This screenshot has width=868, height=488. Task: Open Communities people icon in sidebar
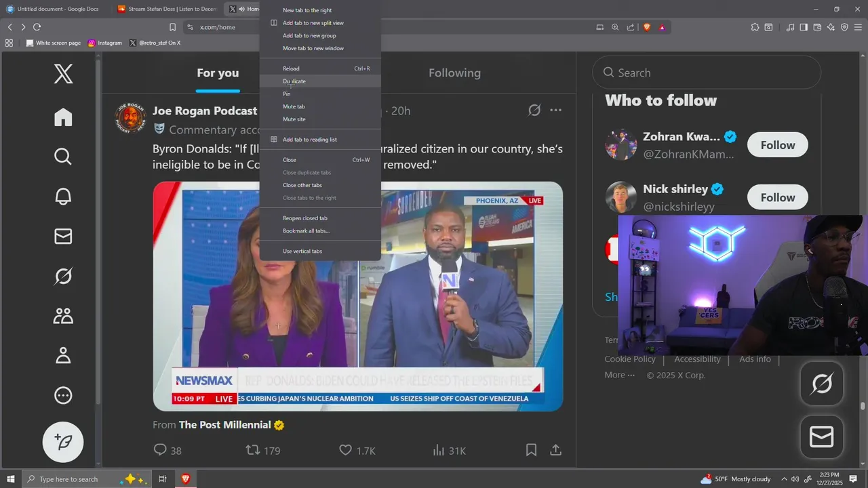[63, 316]
